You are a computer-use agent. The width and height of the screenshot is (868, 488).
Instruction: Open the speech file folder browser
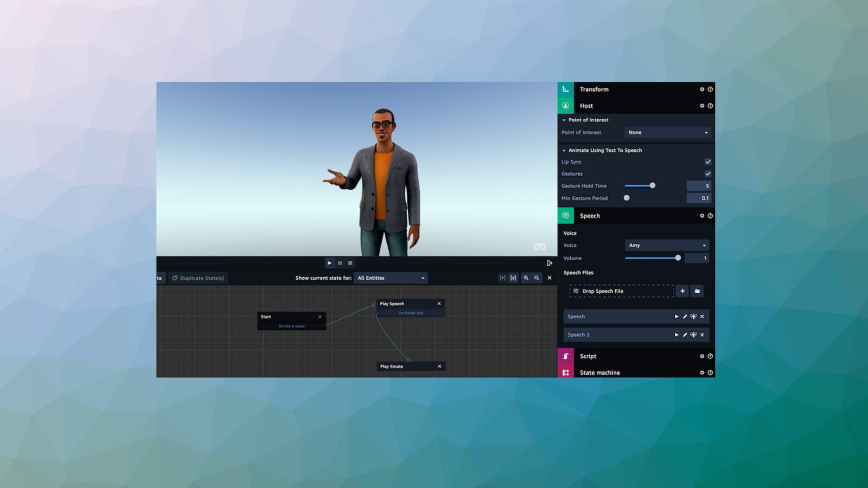(697, 291)
